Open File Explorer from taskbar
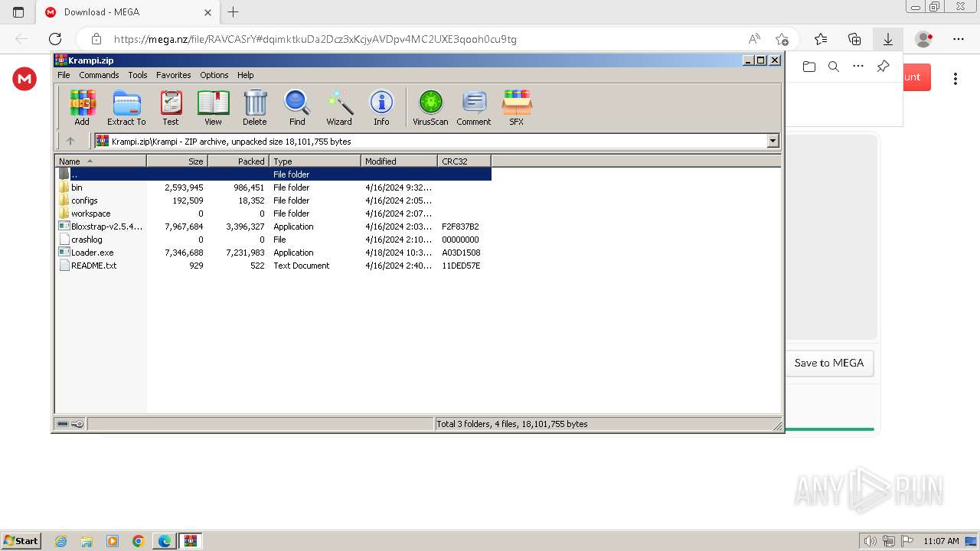 (87, 541)
